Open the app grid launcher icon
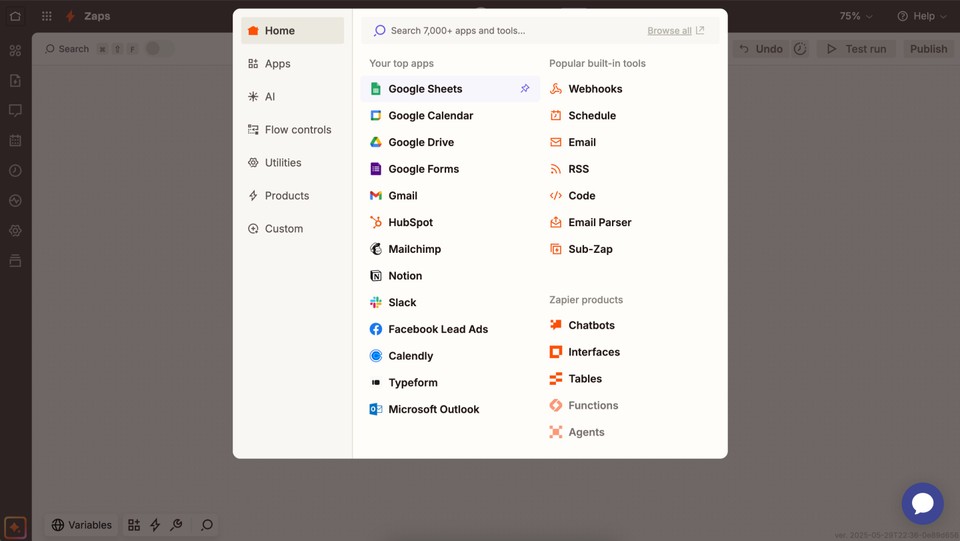 (x=47, y=16)
